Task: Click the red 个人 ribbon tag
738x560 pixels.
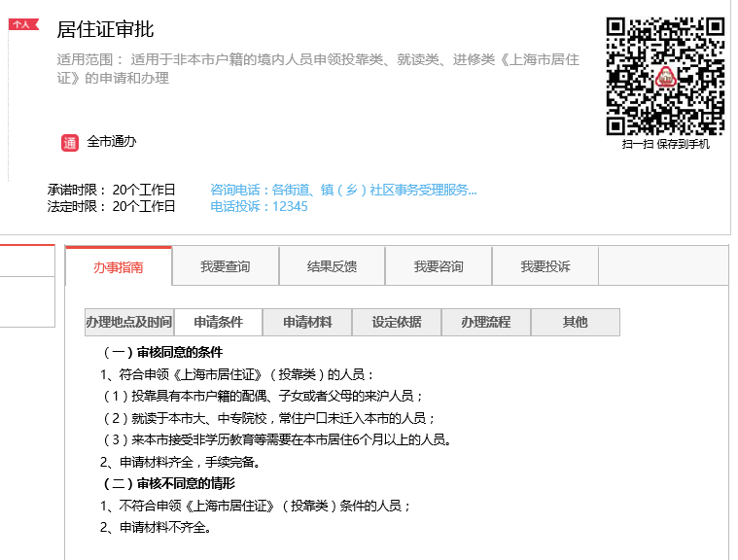Action: (x=22, y=24)
